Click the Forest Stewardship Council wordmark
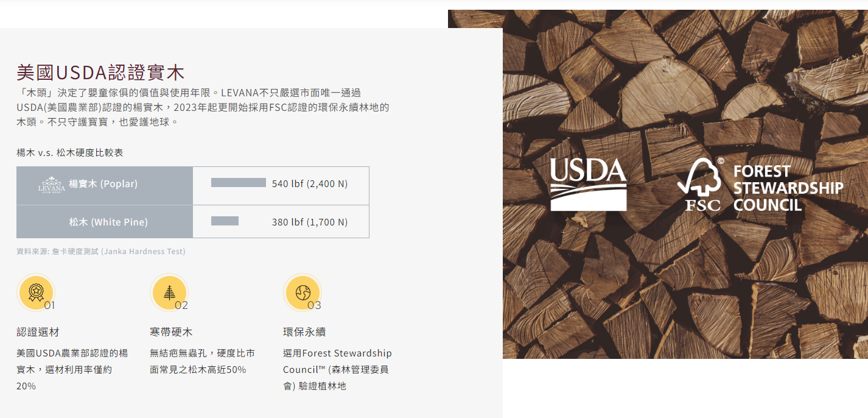The width and height of the screenshot is (868, 418). pos(788,188)
